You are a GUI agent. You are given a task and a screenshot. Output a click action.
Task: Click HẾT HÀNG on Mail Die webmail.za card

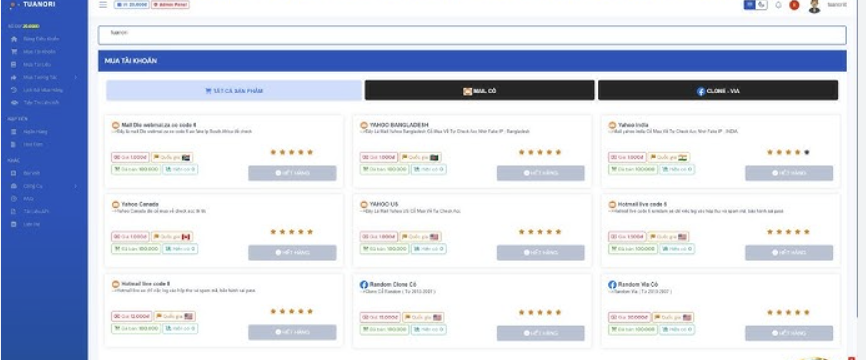coord(292,173)
